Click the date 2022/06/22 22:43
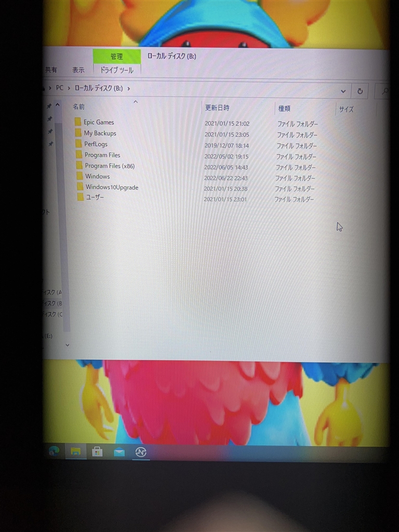The image size is (399, 532). coord(225,178)
